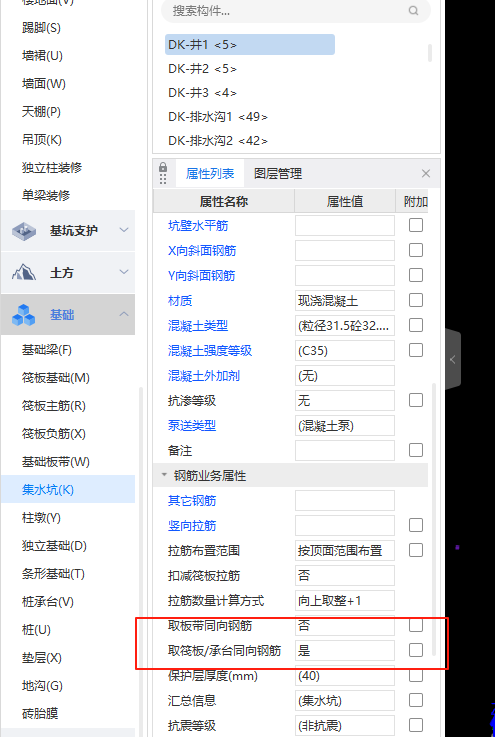This screenshot has height=737, width=495.
Task: Open 独立柱装修 in the sidebar
Action: [52, 167]
